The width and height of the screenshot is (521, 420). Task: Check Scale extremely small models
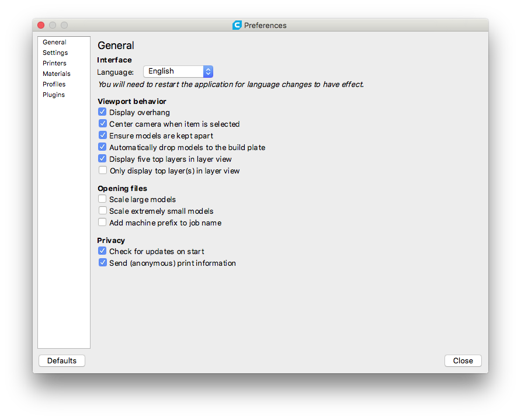(x=103, y=211)
